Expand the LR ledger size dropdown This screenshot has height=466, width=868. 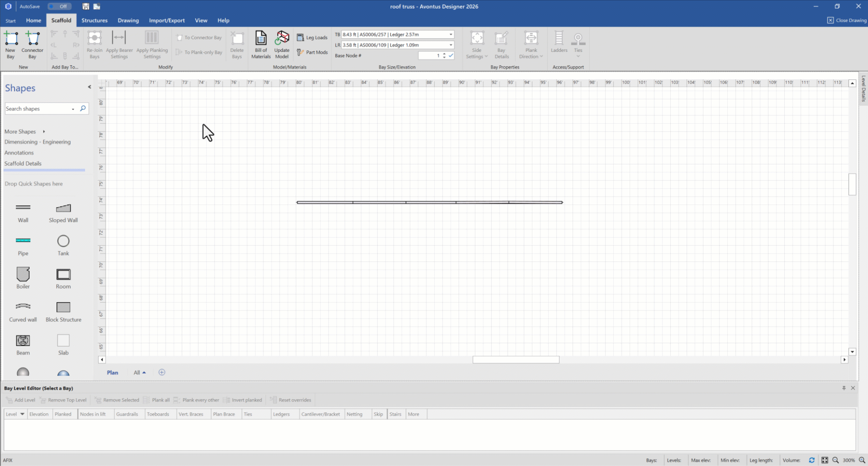(451, 45)
